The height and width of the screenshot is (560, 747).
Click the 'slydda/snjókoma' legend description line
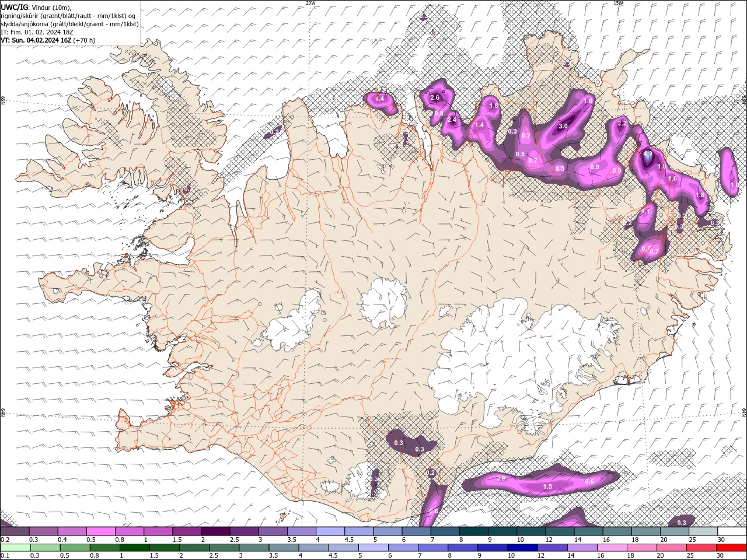[x=69, y=24]
